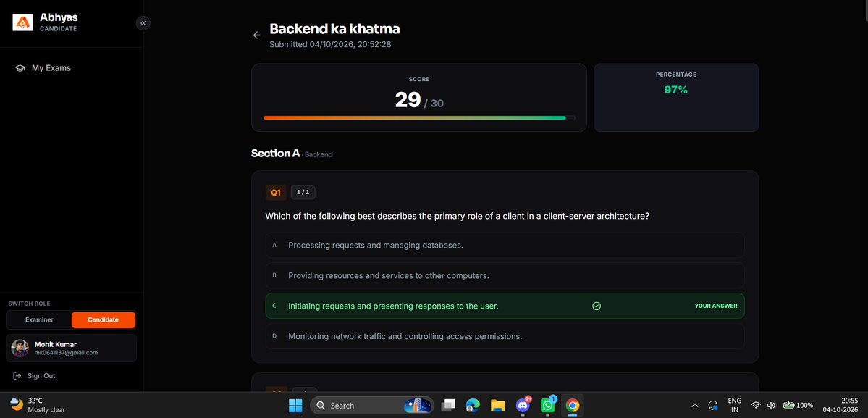
Task: Open Task View on the taskbar
Action: 448,405
